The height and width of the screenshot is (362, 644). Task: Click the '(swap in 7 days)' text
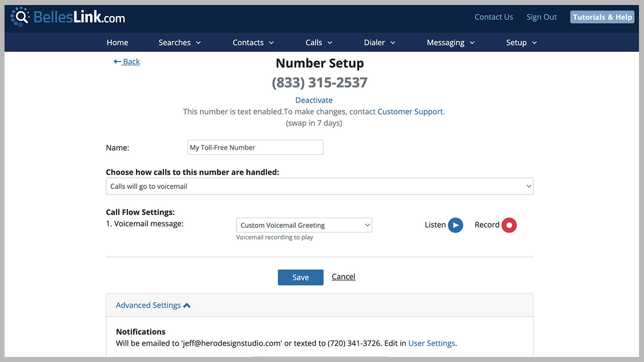click(x=314, y=123)
